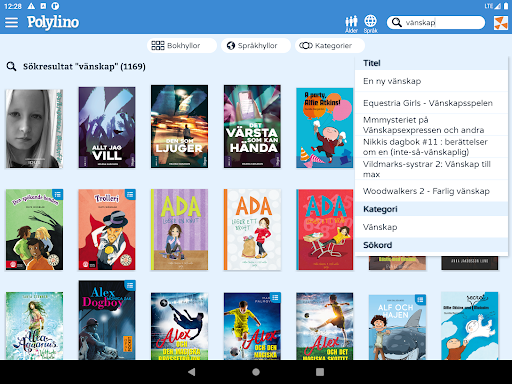Click list badge on Alex Dogboy cover
Image resolution: width=512 pixels, height=384 pixels.
(x=130, y=285)
